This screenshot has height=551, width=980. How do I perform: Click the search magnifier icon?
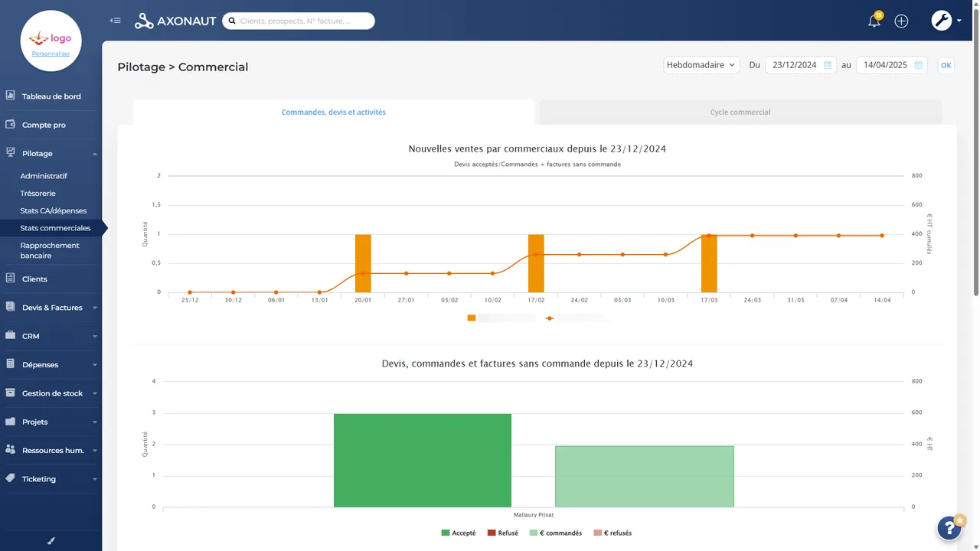click(230, 21)
